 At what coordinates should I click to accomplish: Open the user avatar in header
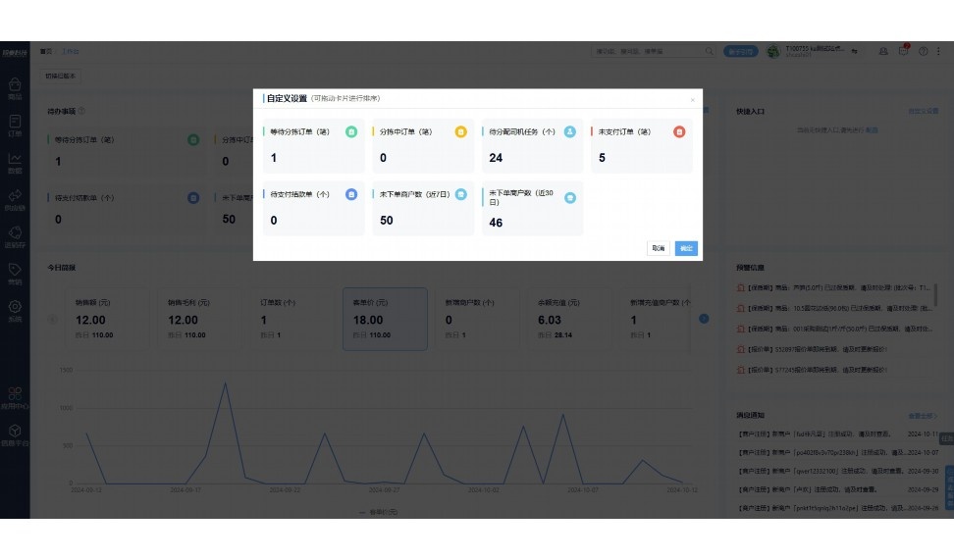[x=772, y=52]
